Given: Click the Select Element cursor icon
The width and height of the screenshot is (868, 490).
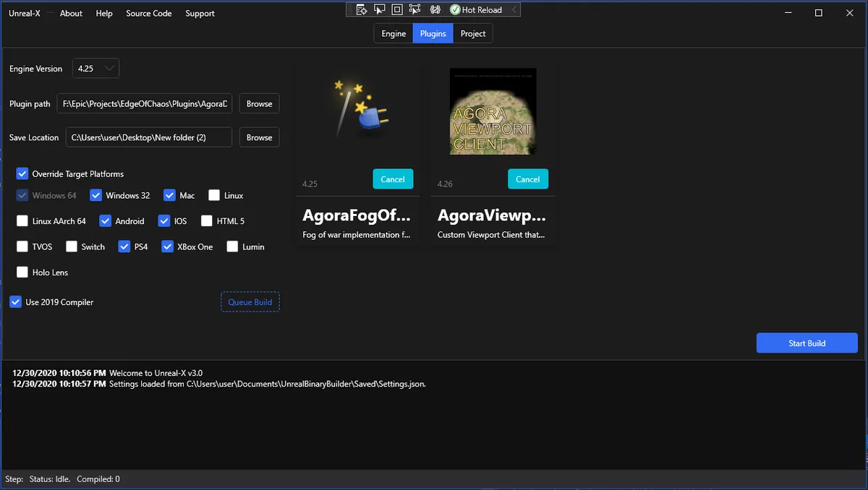Looking at the screenshot, I should tap(380, 10).
